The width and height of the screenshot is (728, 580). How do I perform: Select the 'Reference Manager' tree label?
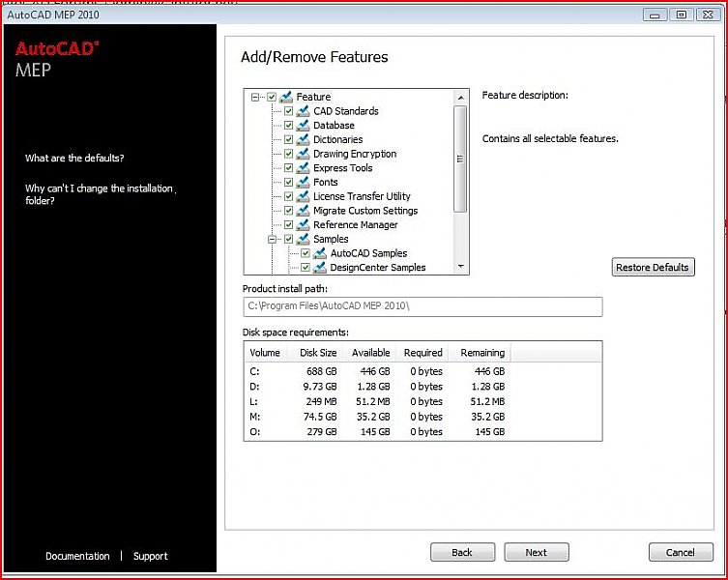[355, 225]
